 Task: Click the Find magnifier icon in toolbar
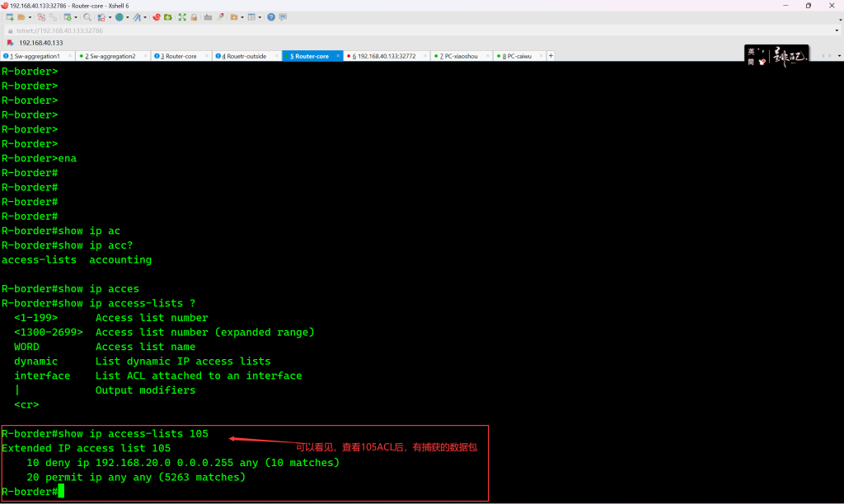pyautogui.click(x=87, y=17)
